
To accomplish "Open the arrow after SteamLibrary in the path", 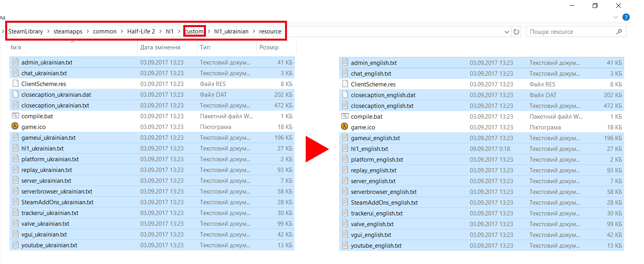I will [48, 31].
